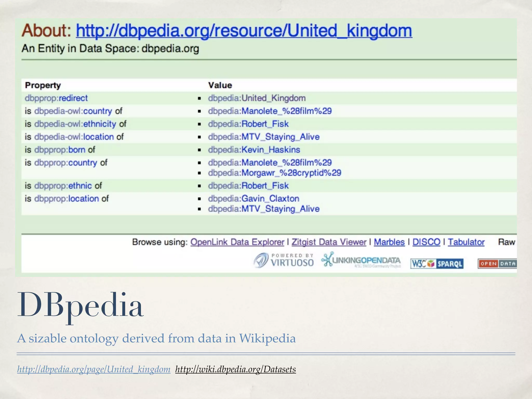The height and width of the screenshot is (399, 532).
Task: Open dbpedia:Morgawr_%28cryptid%29 link
Action: [274, 173]
